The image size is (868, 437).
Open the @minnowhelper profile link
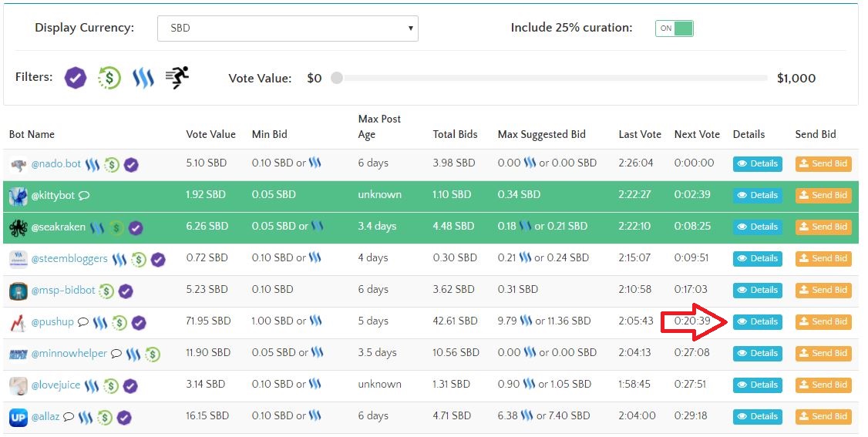(x=69, y=354)
